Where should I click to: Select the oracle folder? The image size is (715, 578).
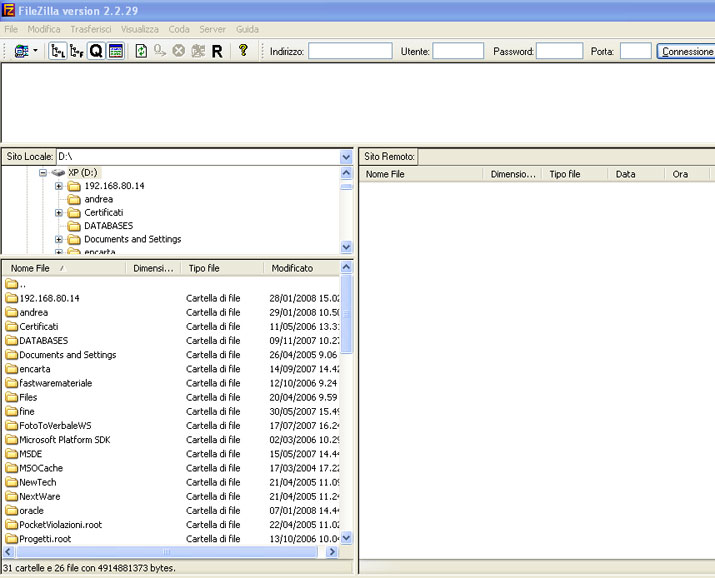pyautogui.click(x=31, y=511)
